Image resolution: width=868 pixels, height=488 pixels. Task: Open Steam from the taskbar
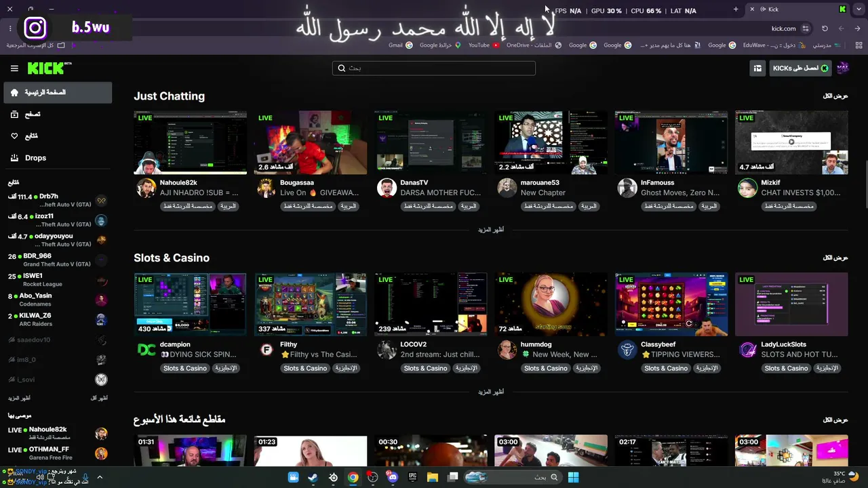313,477
